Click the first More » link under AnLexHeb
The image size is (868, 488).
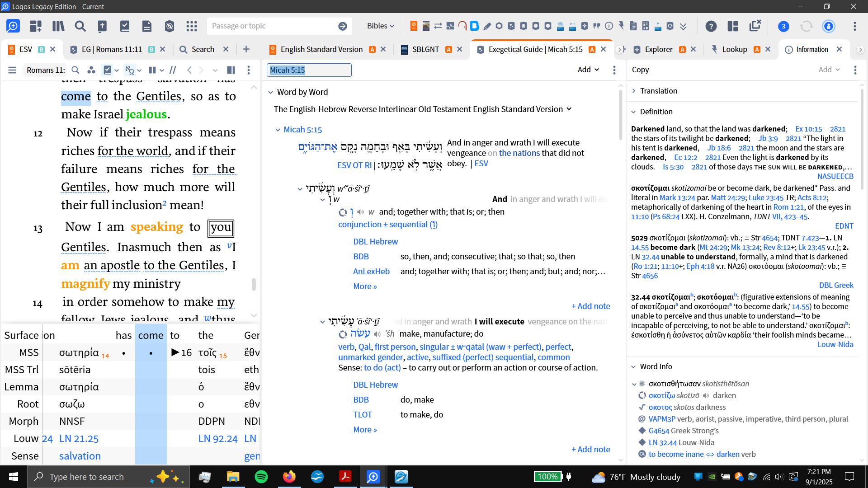coord(365,286)
